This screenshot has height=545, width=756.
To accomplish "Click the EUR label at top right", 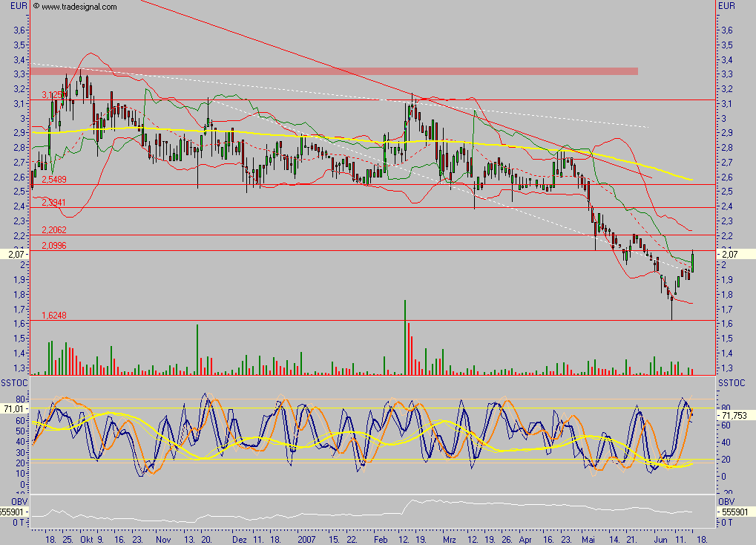I will (x=728, y=6).
